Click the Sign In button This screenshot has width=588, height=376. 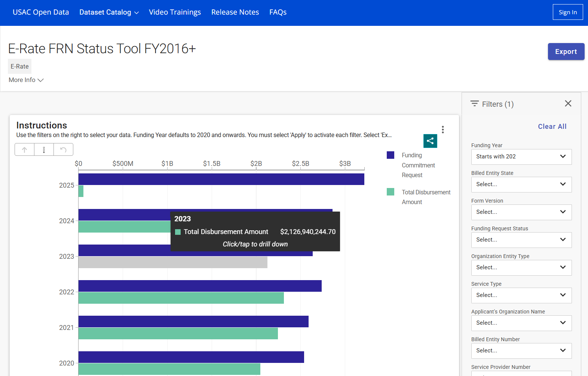567,12
